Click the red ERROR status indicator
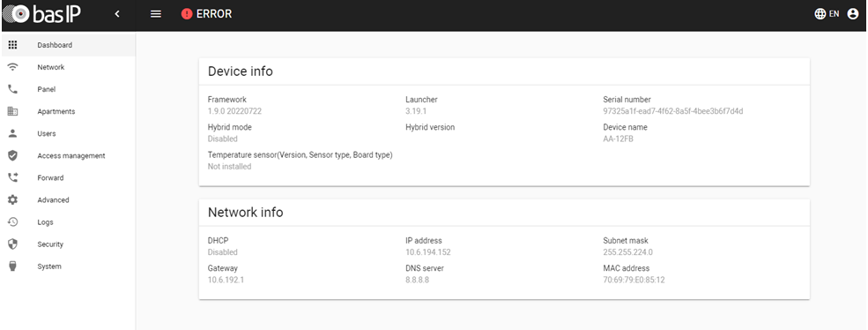Viewport: 868px width, 330px height. coord(206,14)
